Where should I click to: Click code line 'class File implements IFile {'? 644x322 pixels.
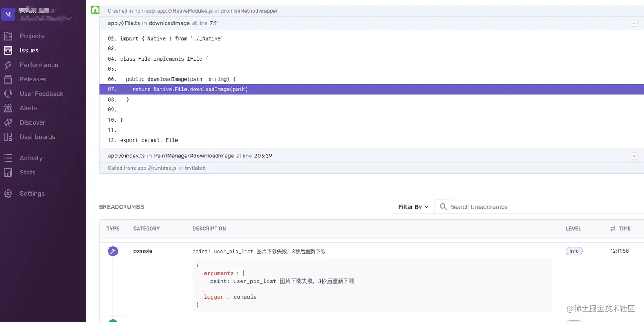(164, 59)
